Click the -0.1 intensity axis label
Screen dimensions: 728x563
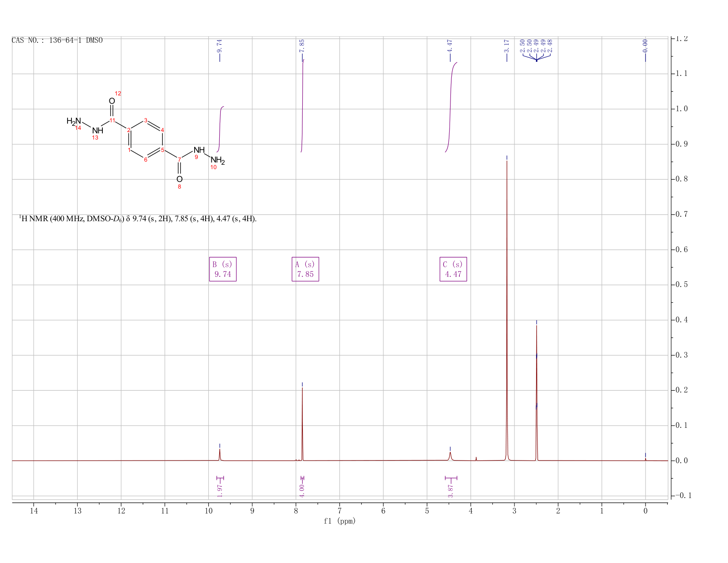click(x=683, y=496)
